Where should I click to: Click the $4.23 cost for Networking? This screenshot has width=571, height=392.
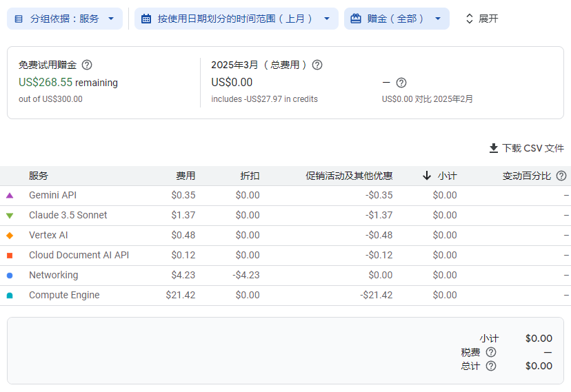tap(183, 276)
